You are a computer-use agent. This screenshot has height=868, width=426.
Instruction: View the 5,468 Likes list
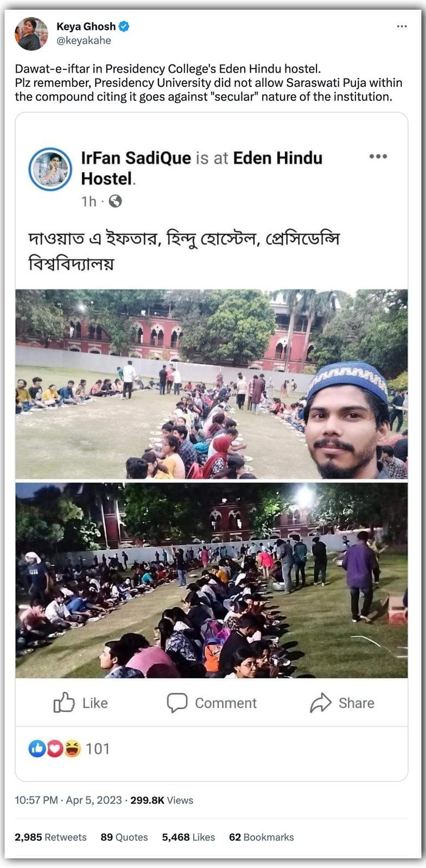(188, 837)
